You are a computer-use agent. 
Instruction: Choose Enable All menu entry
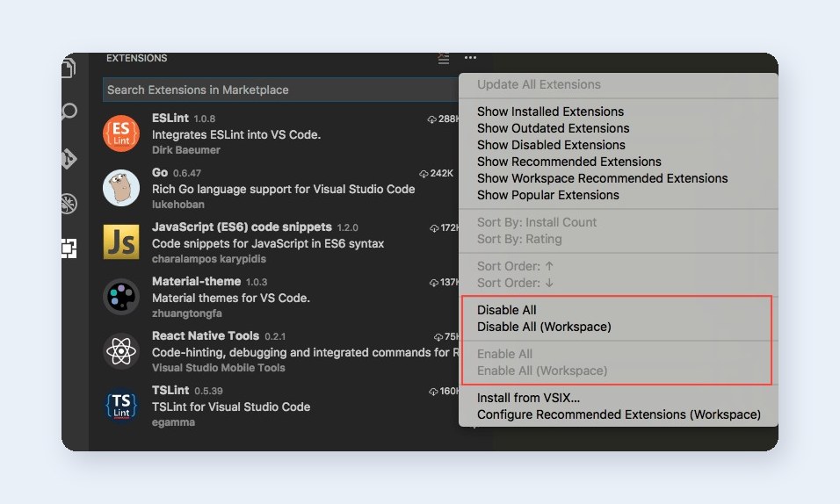pos(504,354)
